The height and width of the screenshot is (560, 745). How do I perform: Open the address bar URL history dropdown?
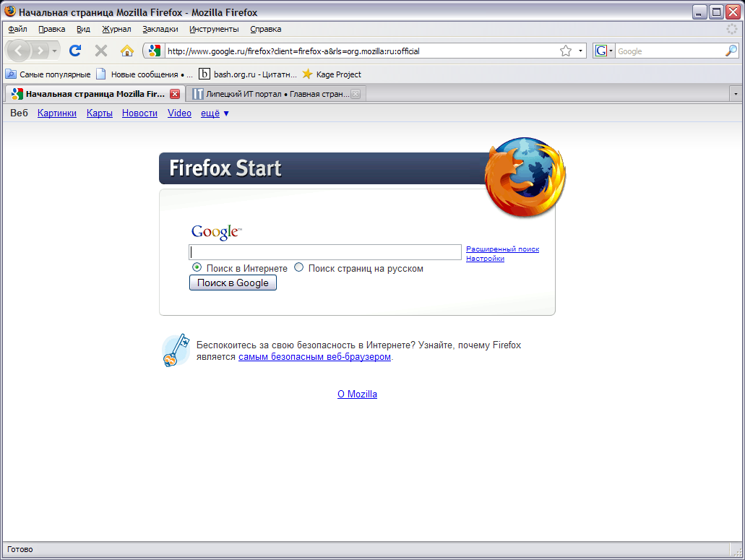[x=580, y=51]
